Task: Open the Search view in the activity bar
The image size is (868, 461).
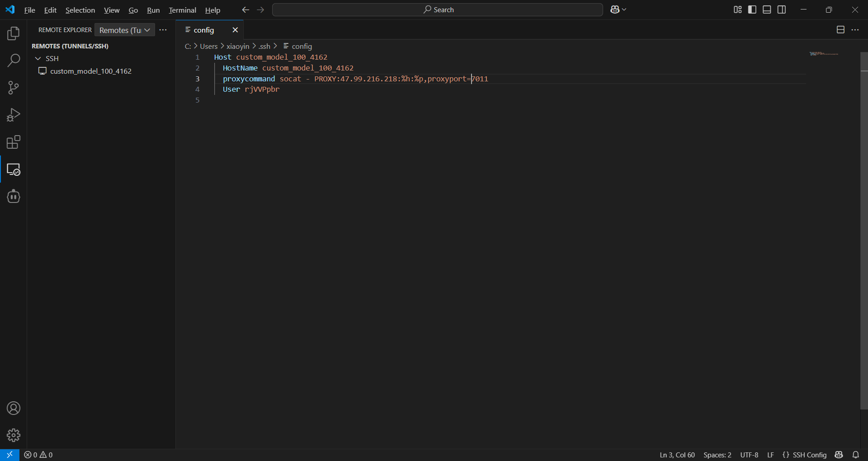Action: tap(14, 61)
